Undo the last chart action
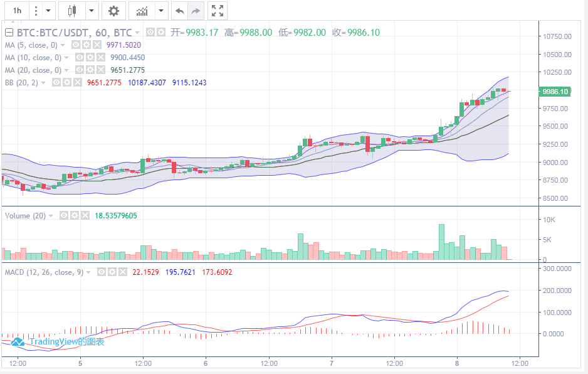 179,11
